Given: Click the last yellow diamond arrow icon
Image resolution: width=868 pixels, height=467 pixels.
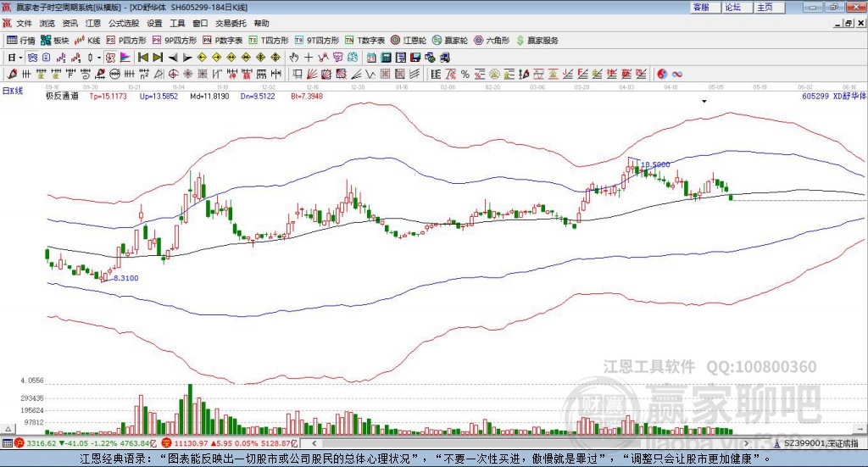Looking at the screenshot, I should pos(275,58).
